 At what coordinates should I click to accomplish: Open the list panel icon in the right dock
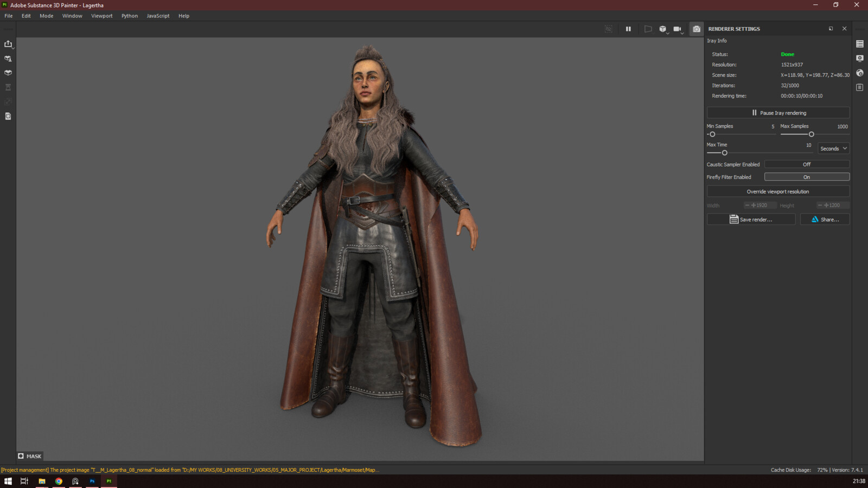(860, 44)
